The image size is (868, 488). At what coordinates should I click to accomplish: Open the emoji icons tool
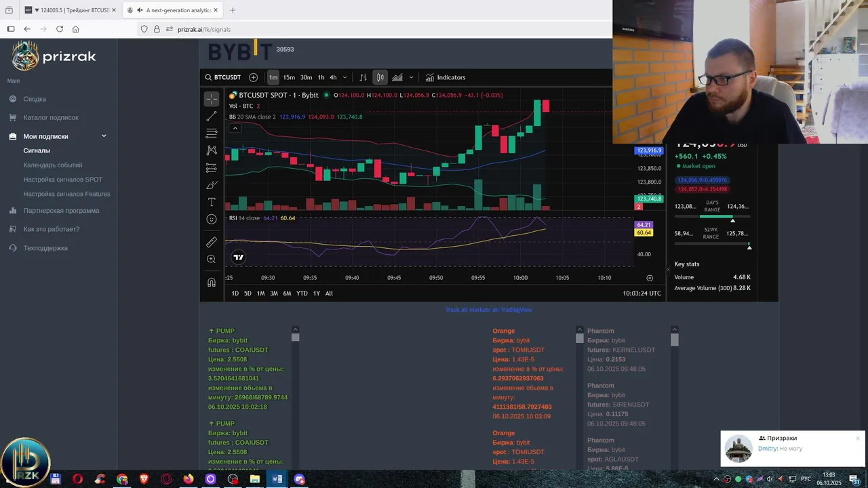pos(212,219)
